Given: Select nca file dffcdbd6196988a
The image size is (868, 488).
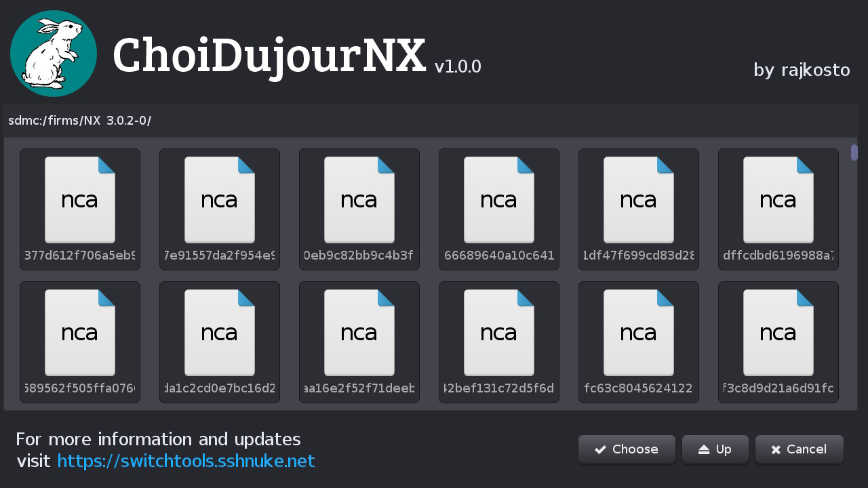Looking at the screenshot, I should click(x=778, y=209).
